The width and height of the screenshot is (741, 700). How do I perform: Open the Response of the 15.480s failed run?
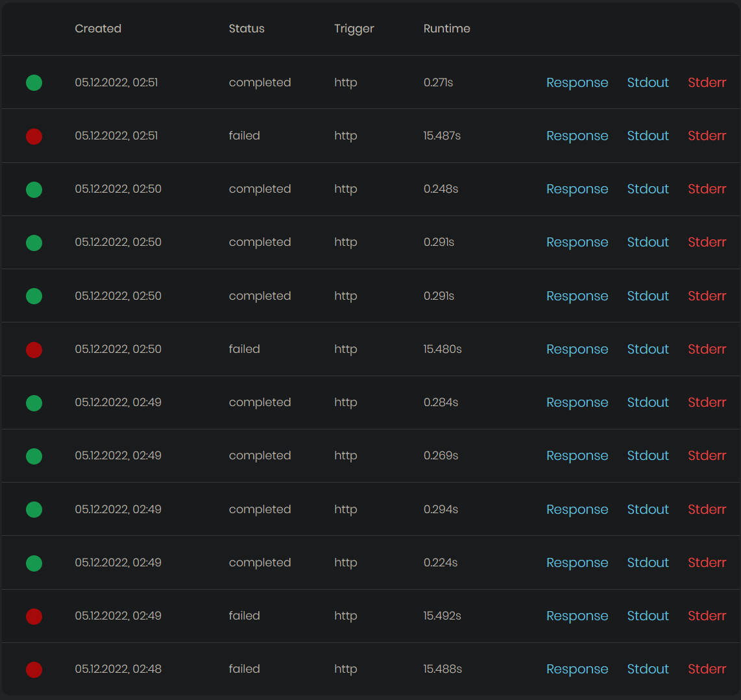pos(577,349)
